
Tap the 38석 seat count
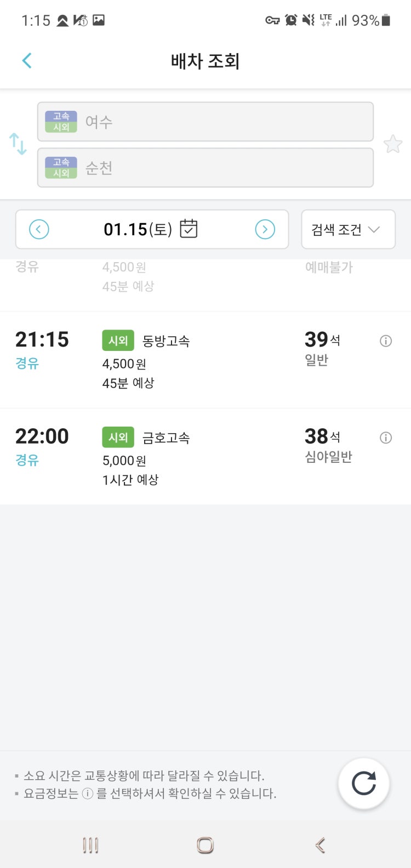click(322, 437)
